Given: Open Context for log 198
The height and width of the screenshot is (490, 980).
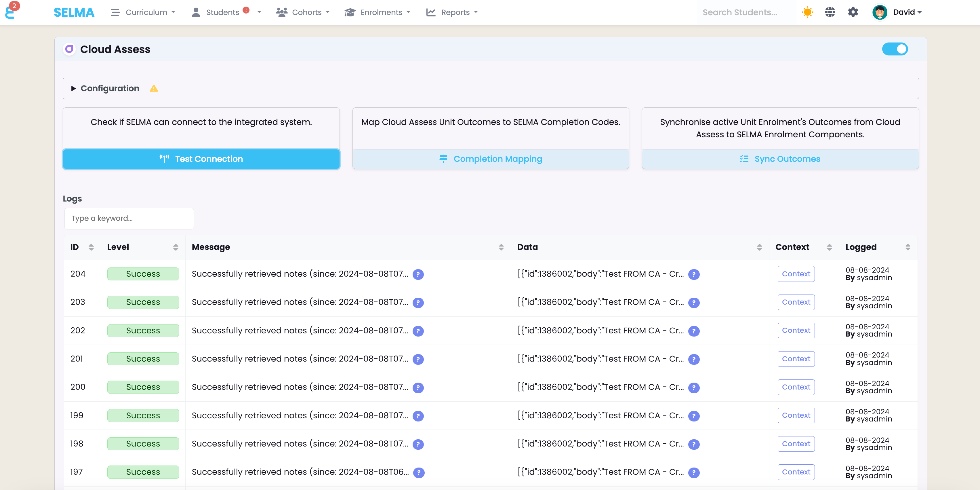Looking at the screenshot, I should [x=796, y=444].
